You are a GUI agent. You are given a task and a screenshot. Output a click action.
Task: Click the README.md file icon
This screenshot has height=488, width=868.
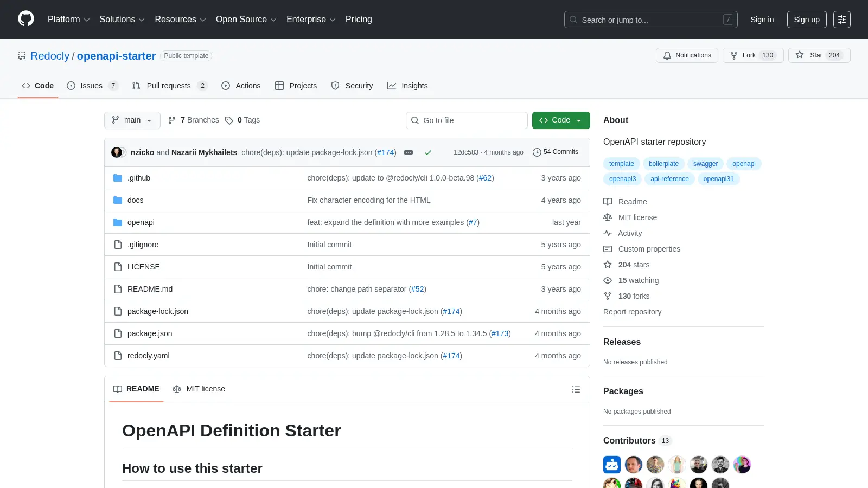click(118, 289)
